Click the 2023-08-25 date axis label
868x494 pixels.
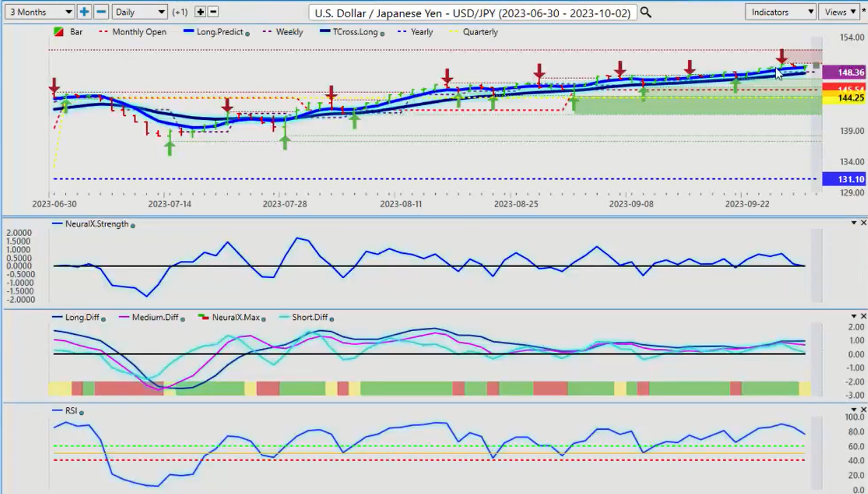tap(516, 204)
